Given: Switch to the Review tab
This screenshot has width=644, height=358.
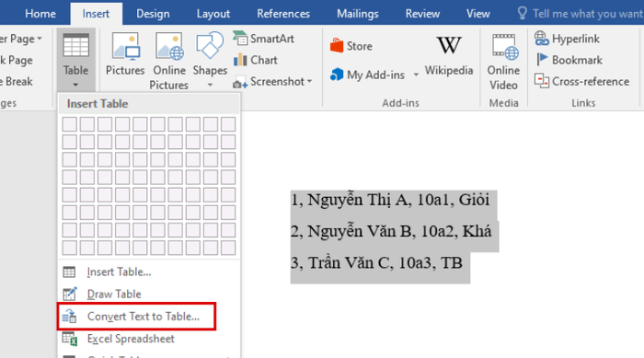Looking at the screenshot, I should coord(422,14).
